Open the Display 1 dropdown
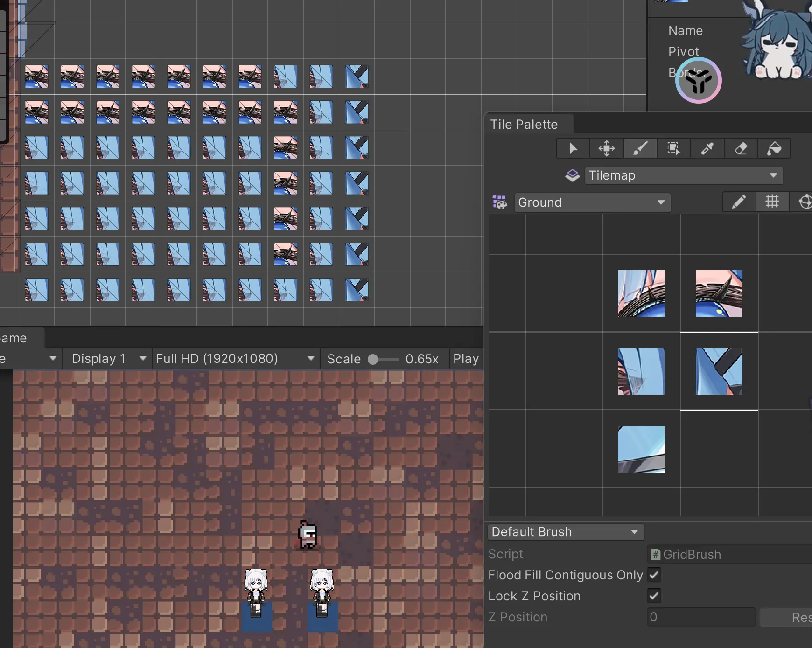Image resolution: width=812 pixels, height=648 pixels. [108, 358]
